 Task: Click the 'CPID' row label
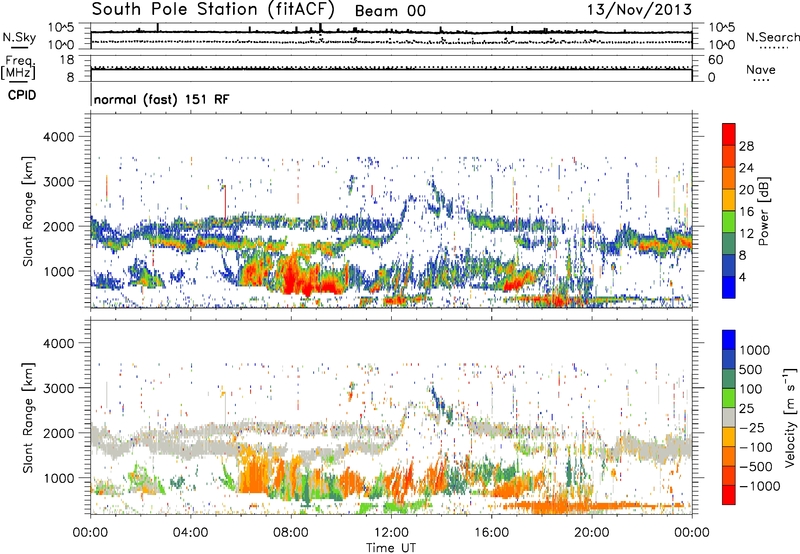[22, 95]
